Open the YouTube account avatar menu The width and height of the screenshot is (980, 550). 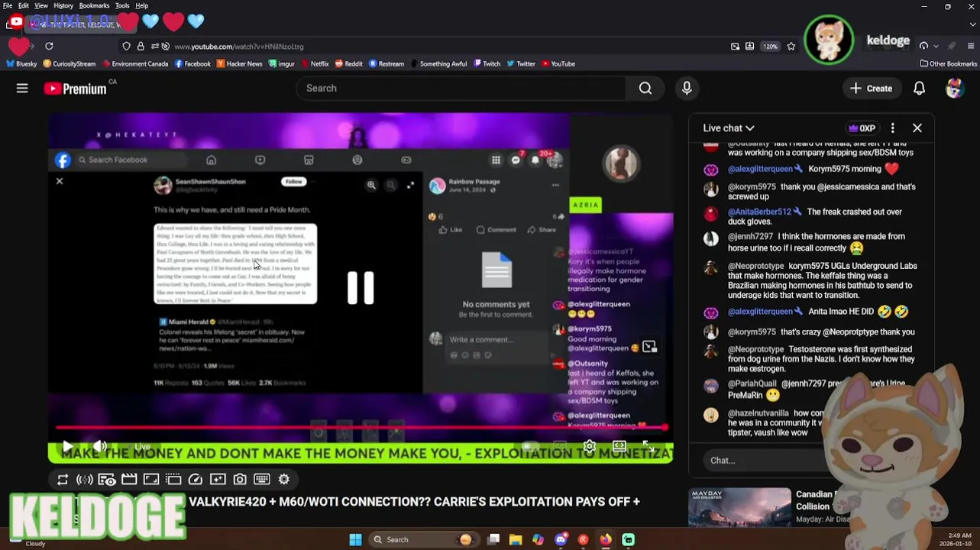(954, 89)
